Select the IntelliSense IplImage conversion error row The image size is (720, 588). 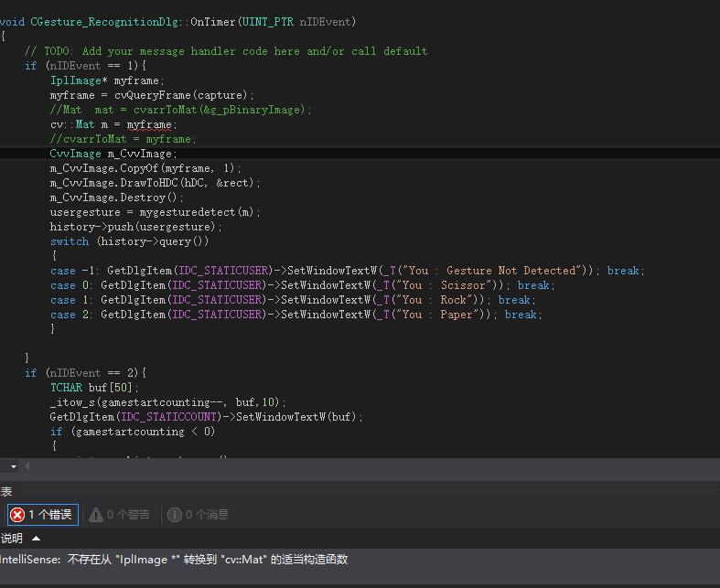(x=360, y=560)
